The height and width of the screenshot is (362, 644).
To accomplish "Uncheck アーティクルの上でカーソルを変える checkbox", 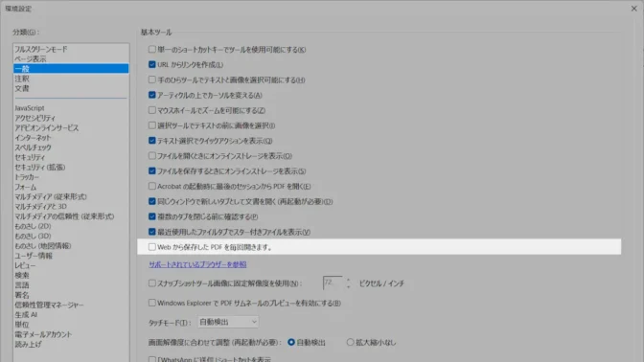I will (x=152, y=95).
